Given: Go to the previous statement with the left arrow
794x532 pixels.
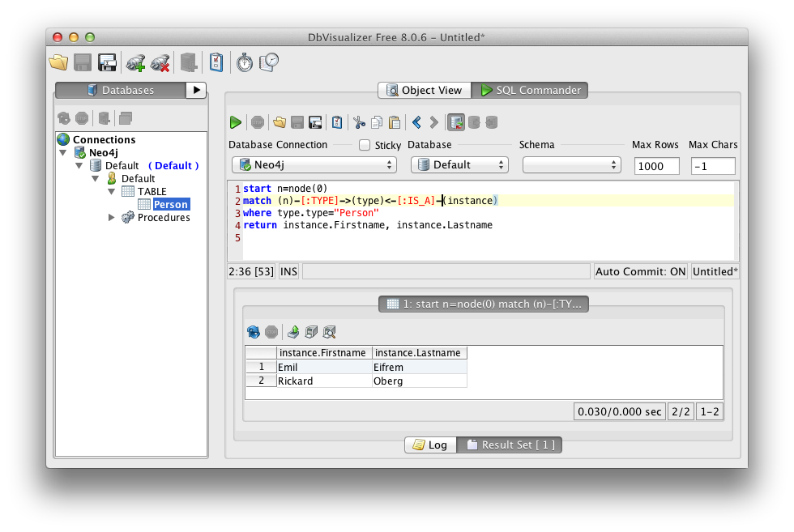Looking at the screenshot, I should pyautogui.click(x=416, y=122).
